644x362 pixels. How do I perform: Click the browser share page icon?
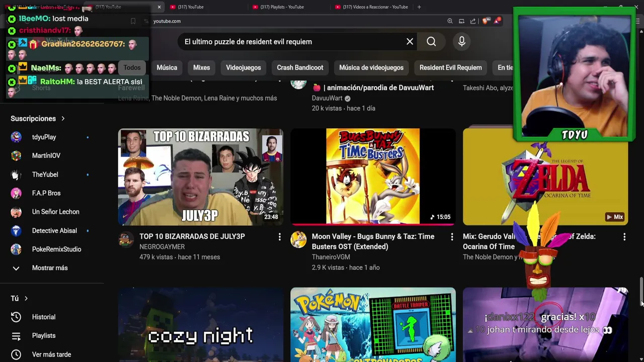473,21
